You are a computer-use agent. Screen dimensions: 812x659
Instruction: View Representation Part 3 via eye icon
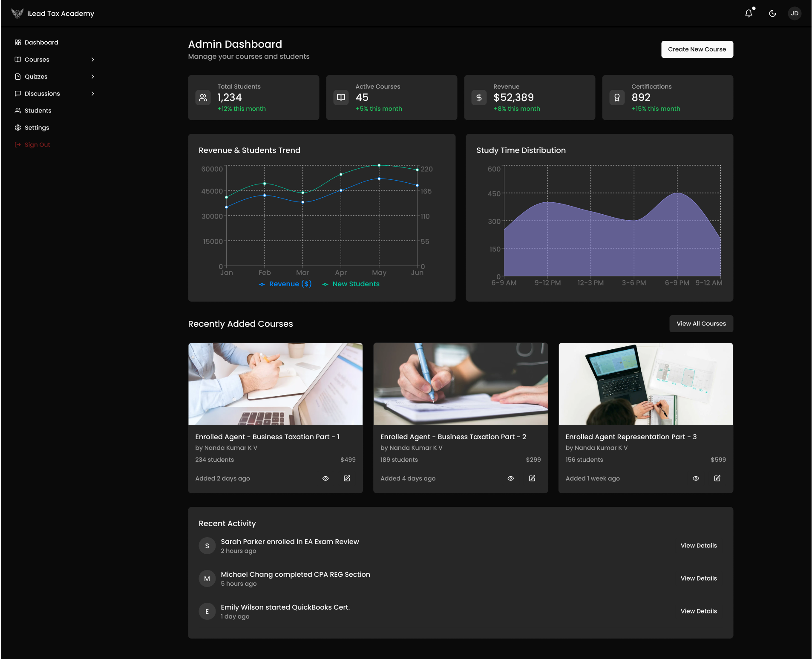pos(696,478)
